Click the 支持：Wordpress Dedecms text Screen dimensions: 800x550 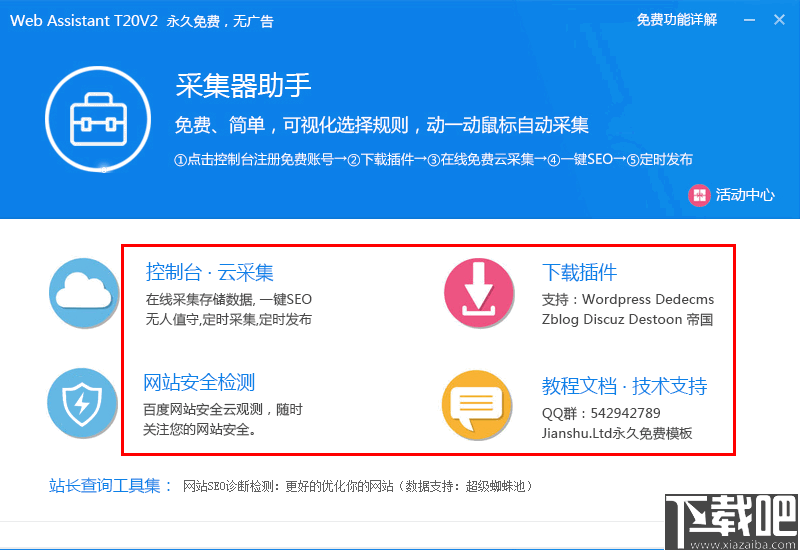coord(628,299)
